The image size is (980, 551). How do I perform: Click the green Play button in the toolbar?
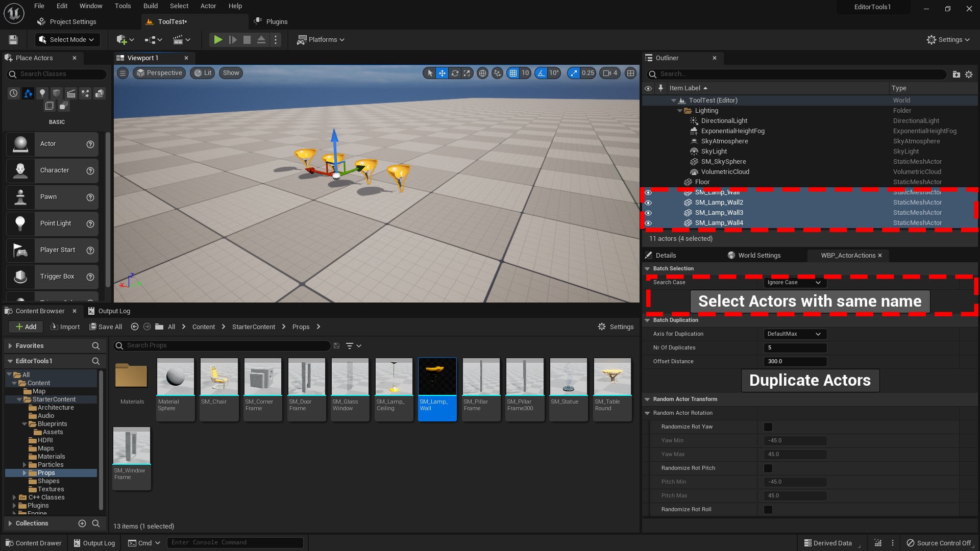[x=218, y=40]
